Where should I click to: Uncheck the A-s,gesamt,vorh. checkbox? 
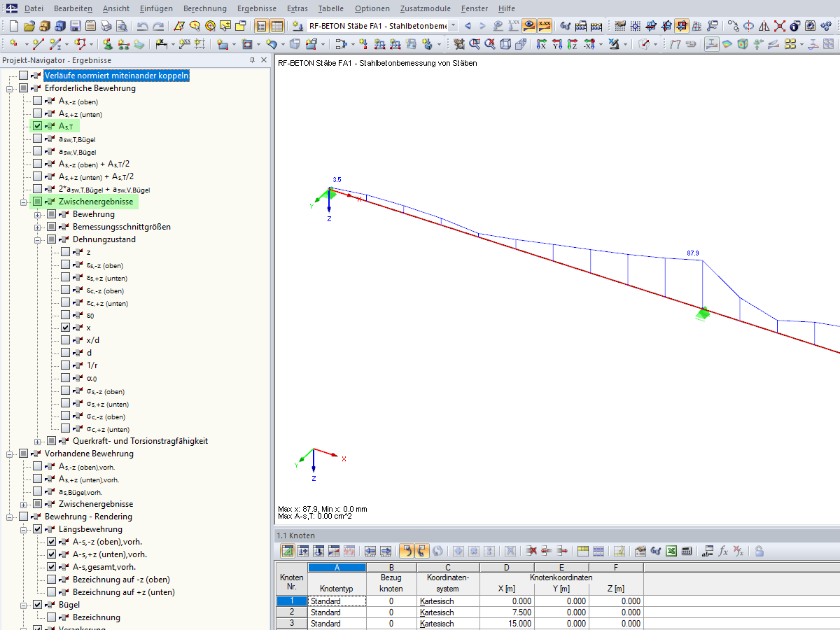pyautogui.click(x=52, y=567)
